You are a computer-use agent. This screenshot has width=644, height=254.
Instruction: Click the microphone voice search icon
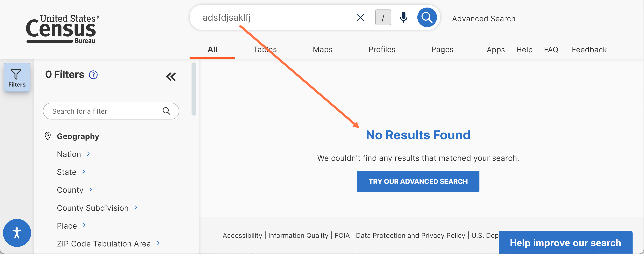point(403,17)
